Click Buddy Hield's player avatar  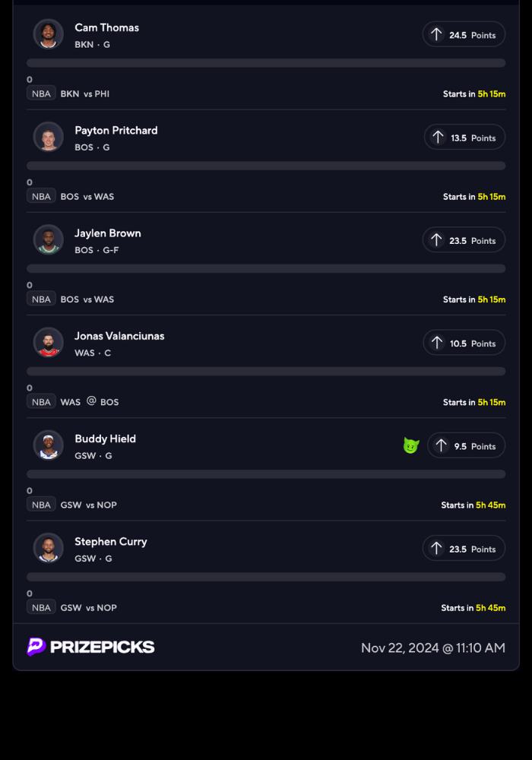(x=49, y=445)
